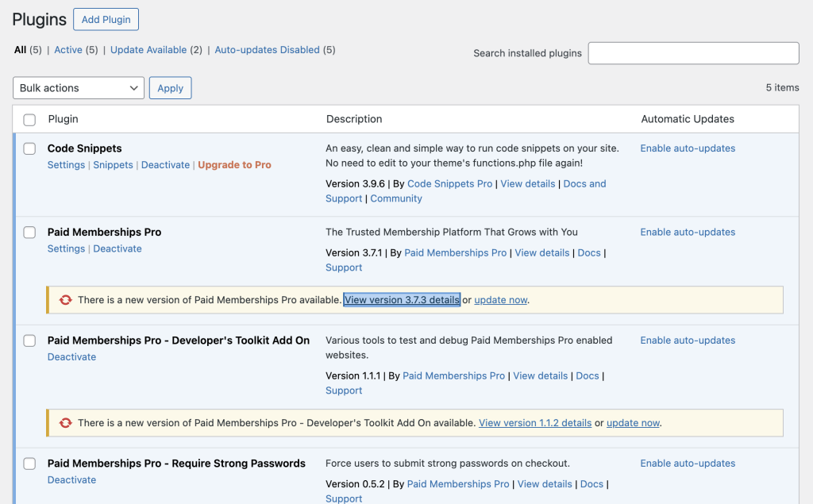Open Docs link next to Version 1.1.1
This screenshot has height=504, width=813.
pos(588,376)
